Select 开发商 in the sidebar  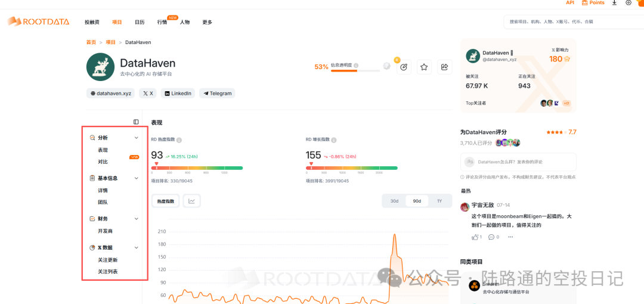(x=105, y=231)
